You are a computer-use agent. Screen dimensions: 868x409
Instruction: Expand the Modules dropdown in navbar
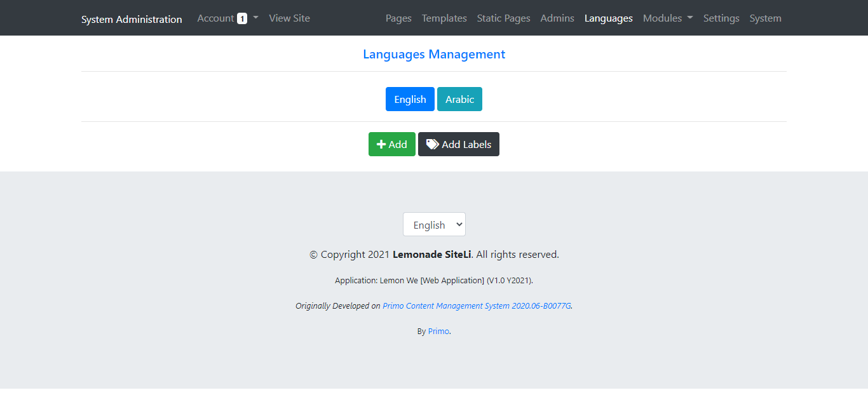668,18
